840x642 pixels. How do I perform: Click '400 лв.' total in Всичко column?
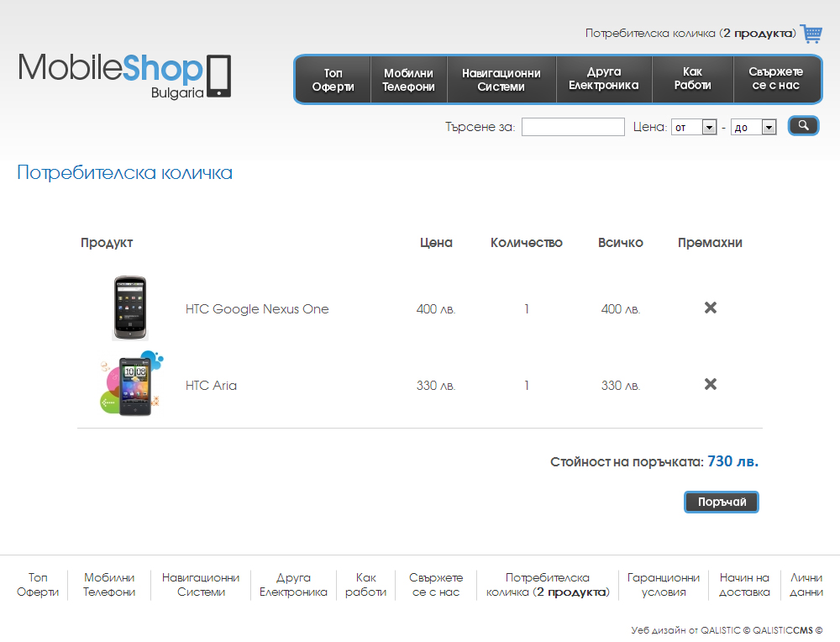tap(621, 309)
